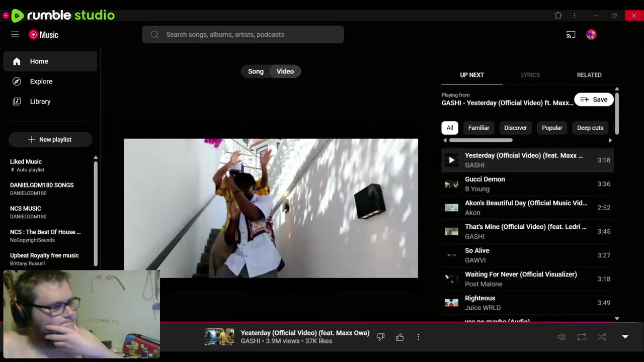Click the song title in player bar
Image resolution: width=644 pixels, height=362 pixels.
[x=305, y=333]
